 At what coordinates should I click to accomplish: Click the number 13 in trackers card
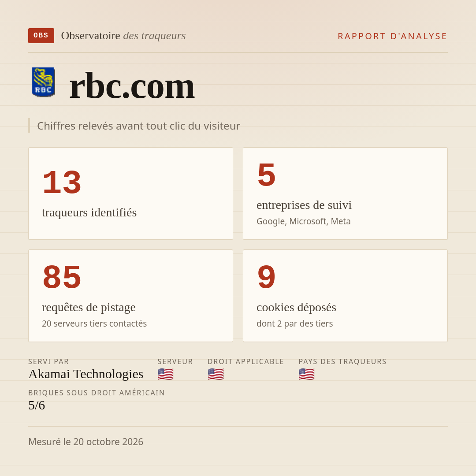click(62, 182)
